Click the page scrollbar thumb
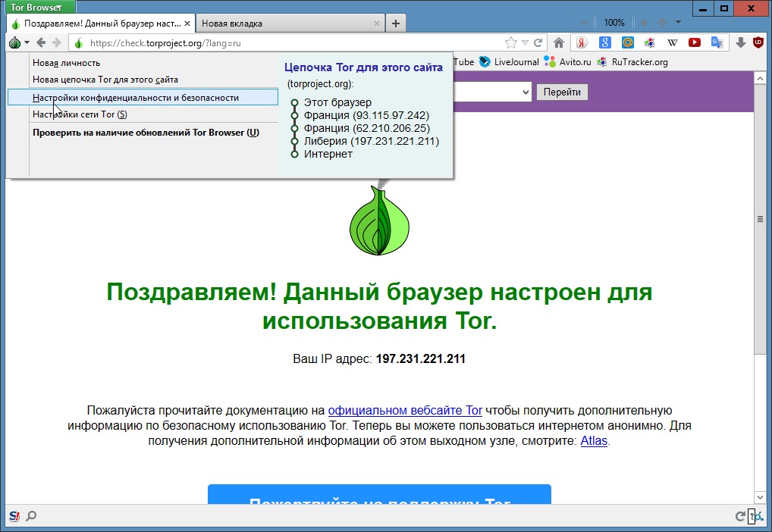The width and height of the screenshot is (772, 532). click(760, 218)
